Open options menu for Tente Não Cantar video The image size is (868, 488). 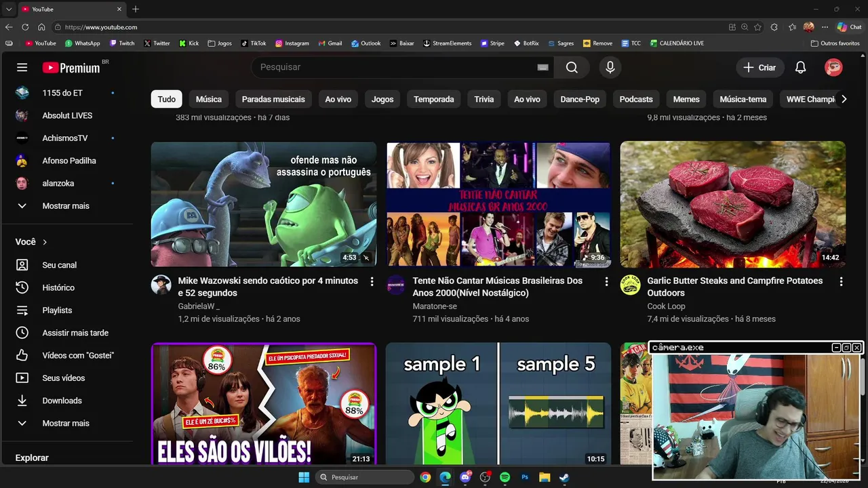pos(606,281)
